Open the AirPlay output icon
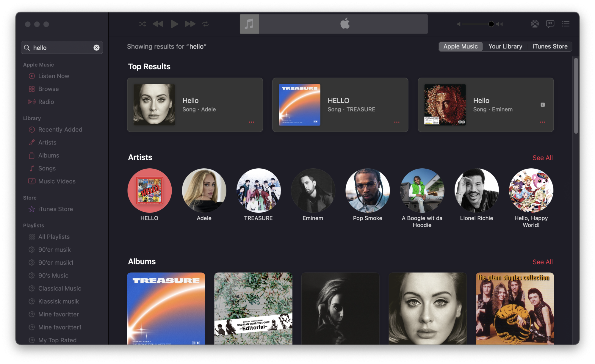Image resolution: width=595 pixels, height=364 pixels. (x=535, y=24)
